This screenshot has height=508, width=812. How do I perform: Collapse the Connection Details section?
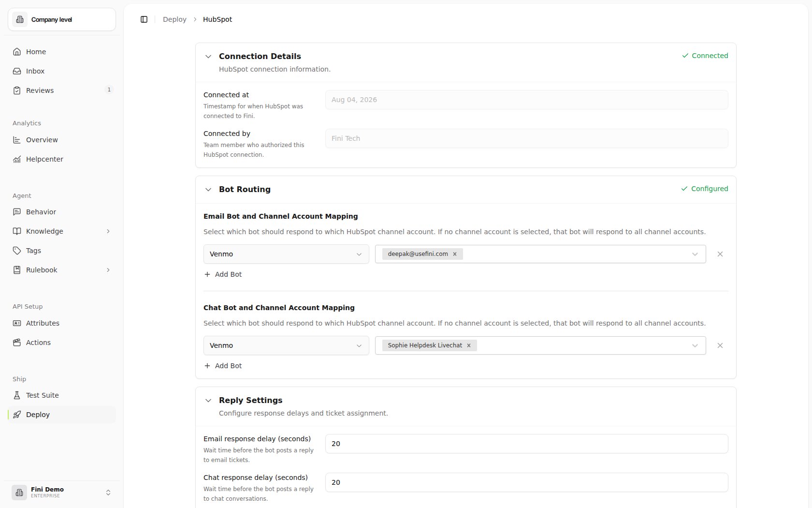pyautogui.click(x=208, y=57)
